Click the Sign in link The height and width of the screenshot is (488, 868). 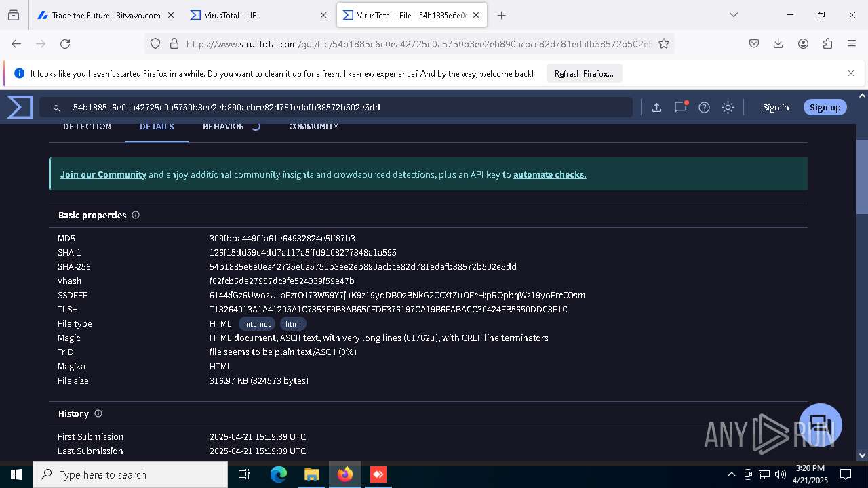tap(776, 107)
